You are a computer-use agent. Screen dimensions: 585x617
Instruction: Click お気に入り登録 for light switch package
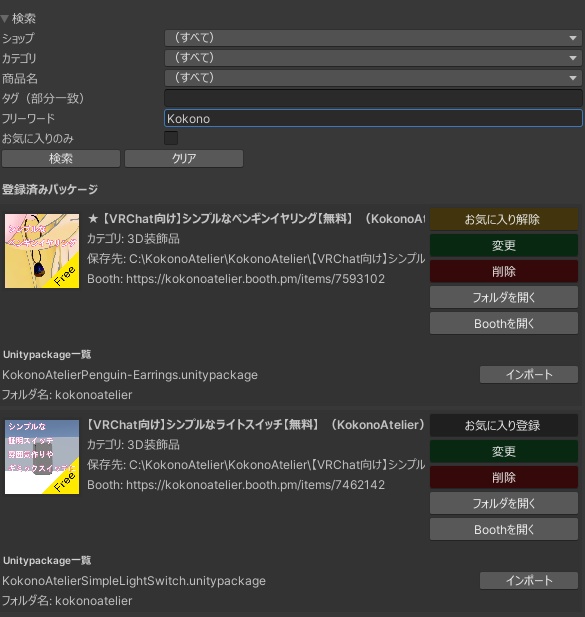coord(504,425)
